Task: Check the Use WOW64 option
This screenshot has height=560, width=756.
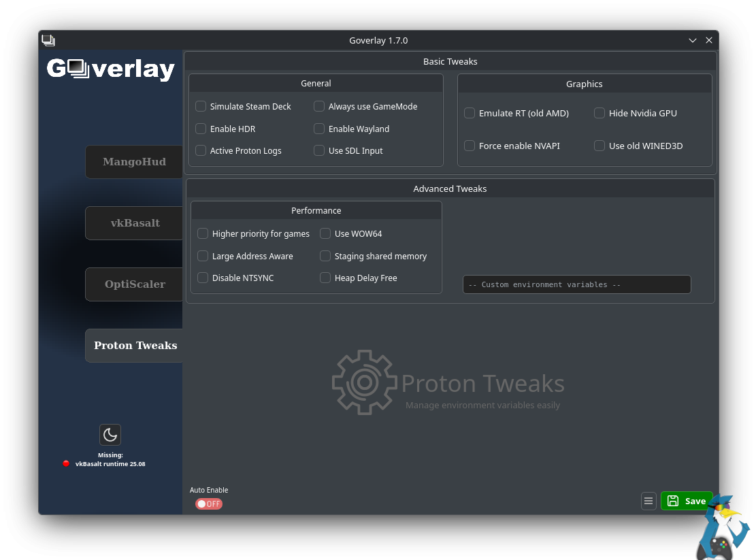Action: pos(325,233)
